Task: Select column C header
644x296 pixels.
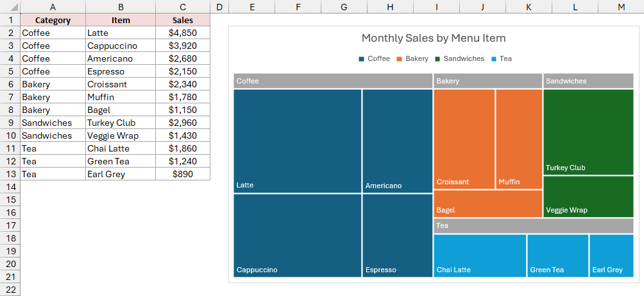Action: point(183,6)
